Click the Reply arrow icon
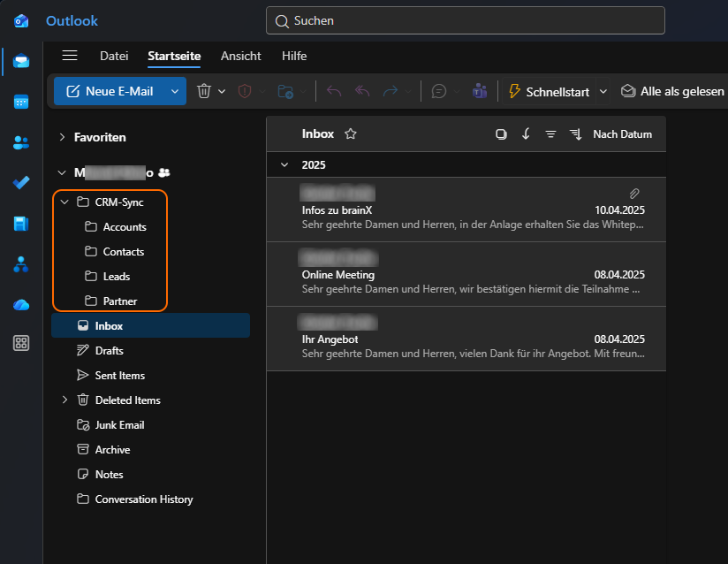 [334, 91]
